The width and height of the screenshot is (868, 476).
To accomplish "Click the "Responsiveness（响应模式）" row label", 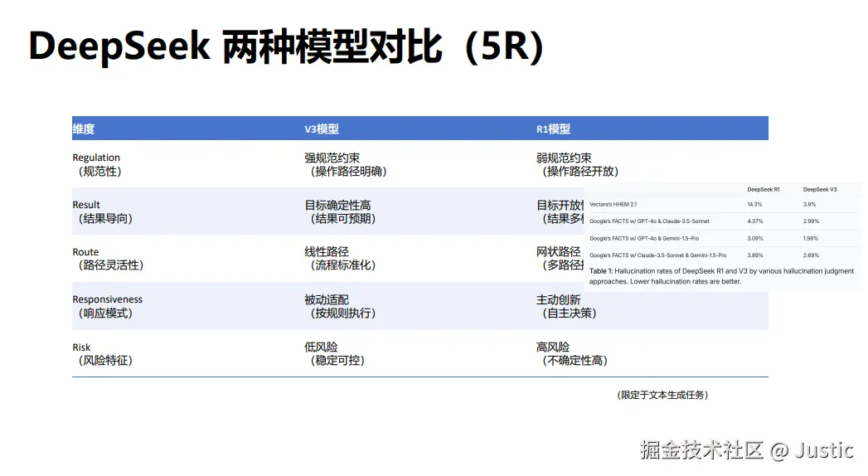I will click(x=108, y=306).
